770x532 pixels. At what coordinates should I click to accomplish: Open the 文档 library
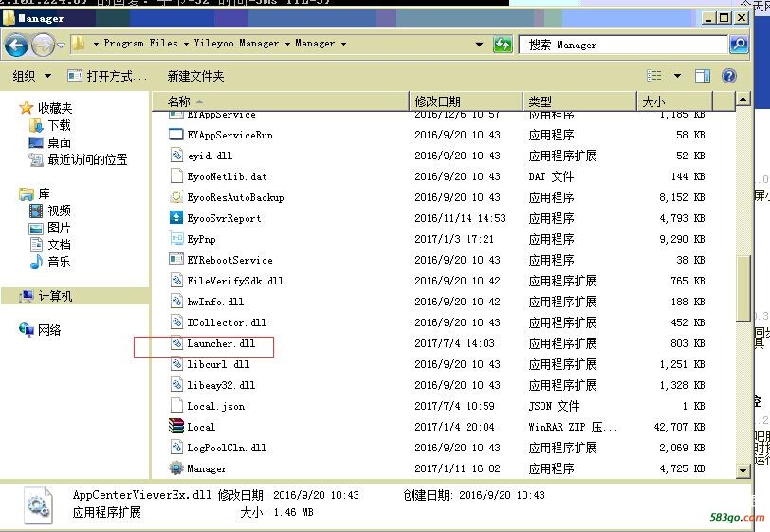(59, 245)
